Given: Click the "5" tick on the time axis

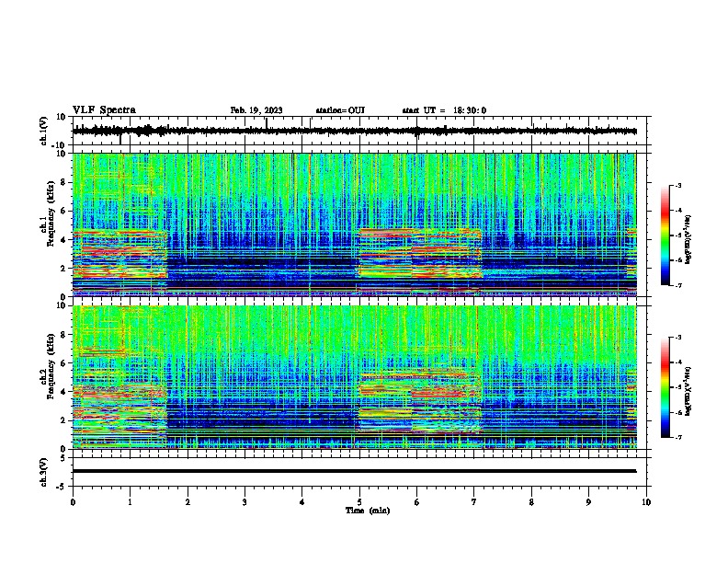Looking at the screenshot, I should [x=359, y=502].
